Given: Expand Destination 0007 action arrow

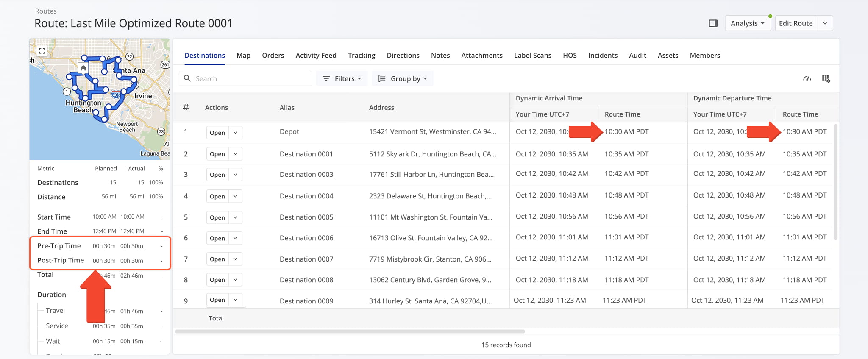Looking at the screenshot, I should pos(235,259).
